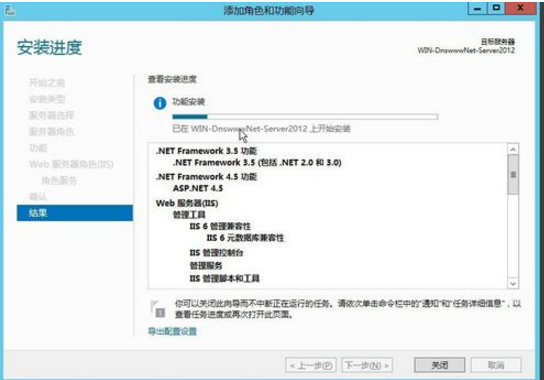Click the .NET Framework 4.5 功能 entry
Viewport: 544px width, 380px height.
click(206, 177)
